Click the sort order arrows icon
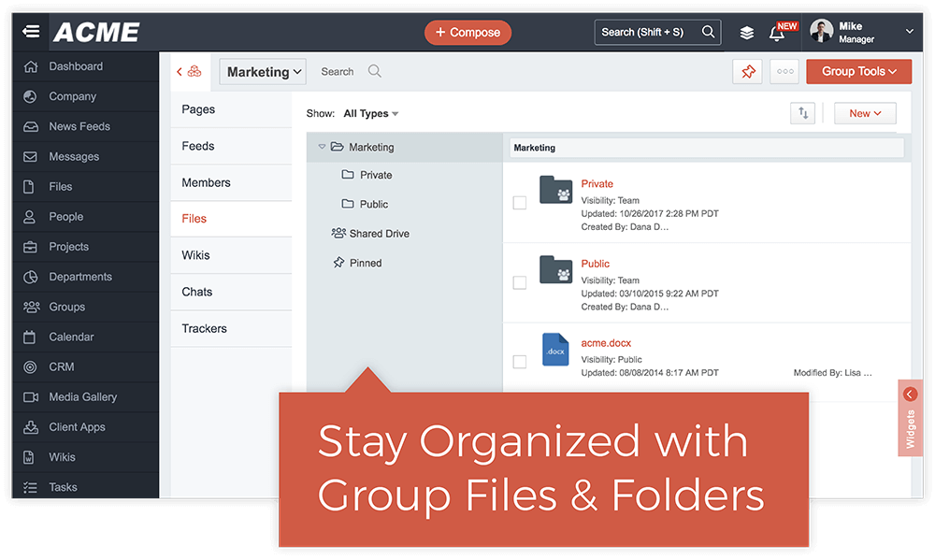The width and height of the screenshot is (935, 560). [x=802, y=112]
